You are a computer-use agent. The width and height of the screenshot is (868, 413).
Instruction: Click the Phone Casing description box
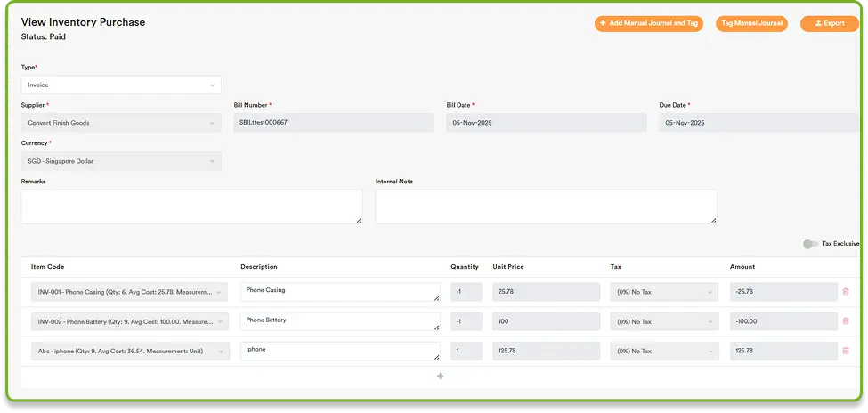[340, 292]
